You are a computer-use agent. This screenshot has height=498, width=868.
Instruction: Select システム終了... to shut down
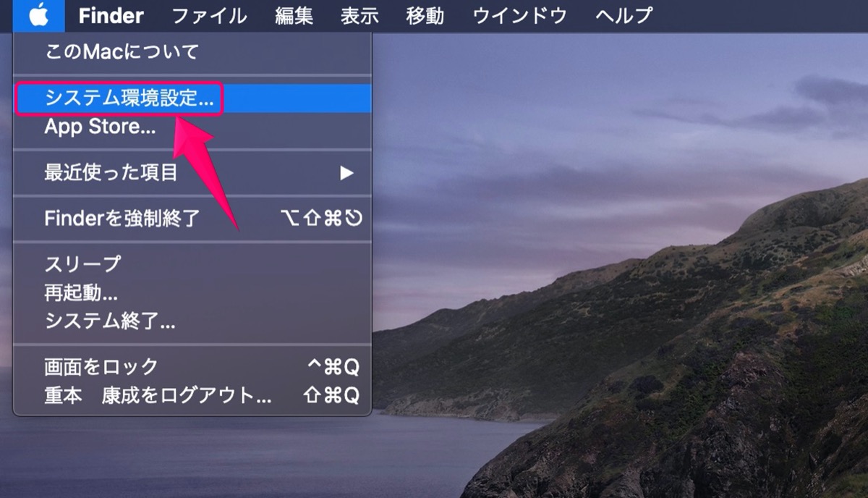tap(192, 321)
